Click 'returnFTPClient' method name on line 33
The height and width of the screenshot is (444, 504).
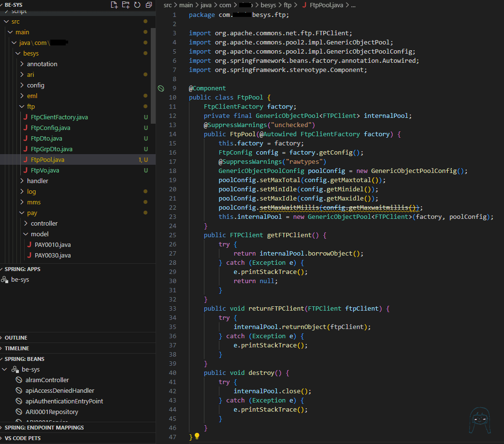[x=276, y=309]
